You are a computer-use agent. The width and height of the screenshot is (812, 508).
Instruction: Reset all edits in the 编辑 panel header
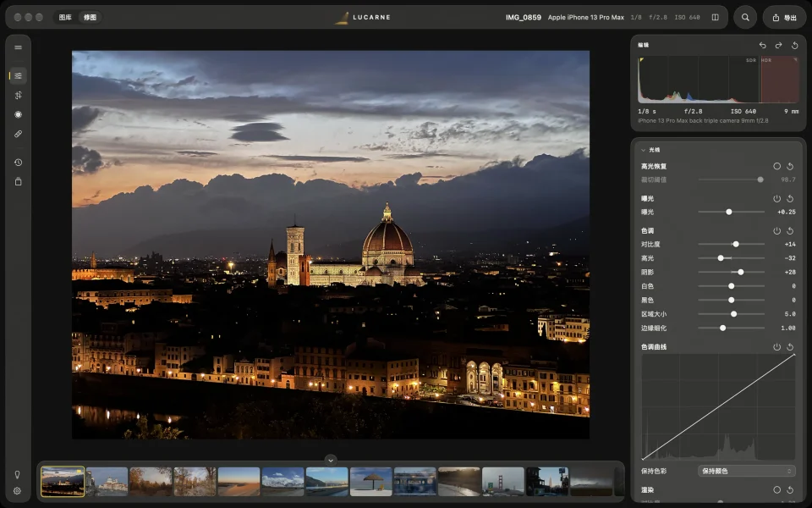coord(795,45)
